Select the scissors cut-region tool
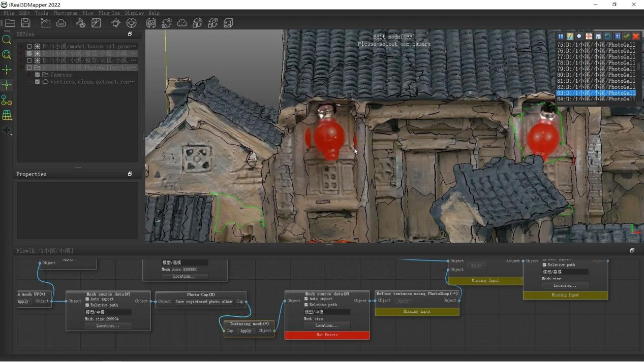The image size is (644, 362). pyautogui.click(x=45, y=23)
